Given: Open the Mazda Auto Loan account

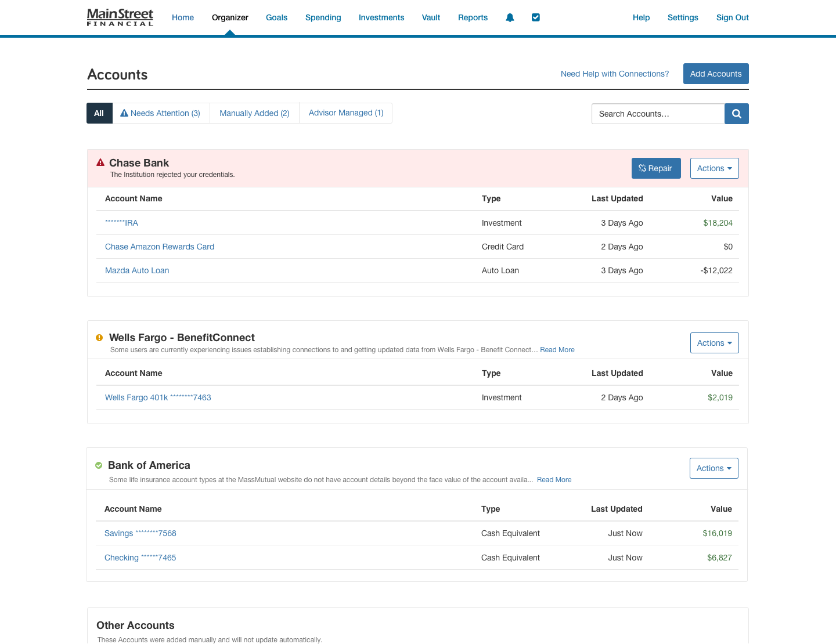Looking at the screenshot, I should pos(137,270).
